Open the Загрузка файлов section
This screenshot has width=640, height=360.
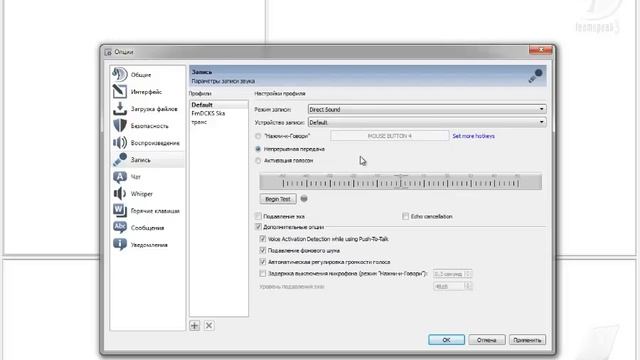click(x=147, y=109)
